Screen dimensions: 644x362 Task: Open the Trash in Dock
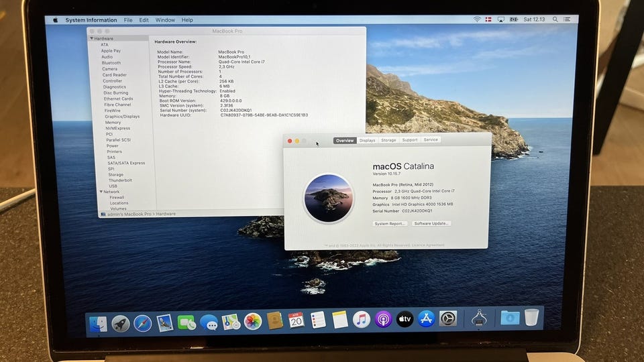[x=531, y=317]
